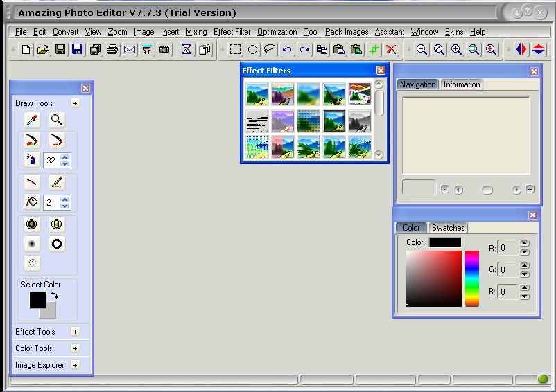This screenshot has height=392, width=556.
Task: Switch to the Information tab
Action: pos(462,84)
